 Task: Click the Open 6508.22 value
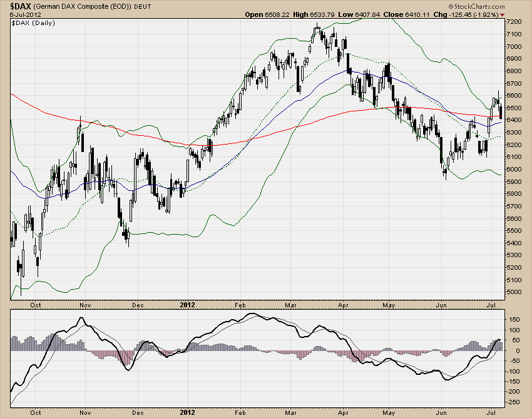pyautogui.click(x=267, y=14)
